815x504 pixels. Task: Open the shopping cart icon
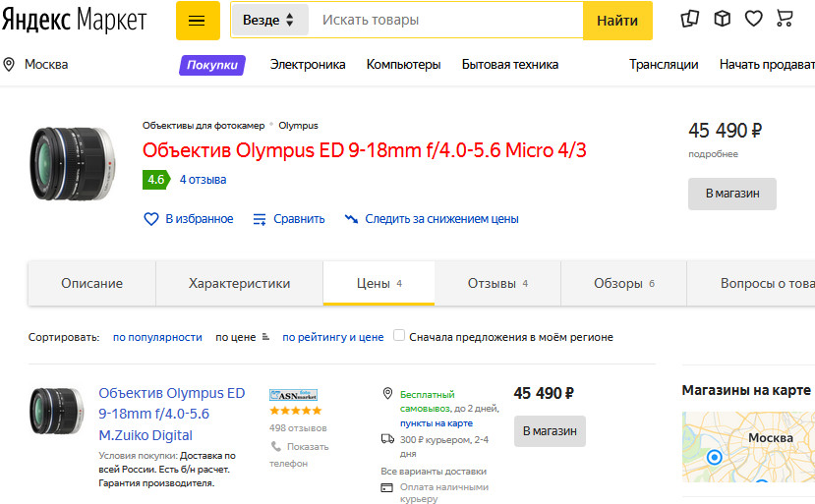785,19
